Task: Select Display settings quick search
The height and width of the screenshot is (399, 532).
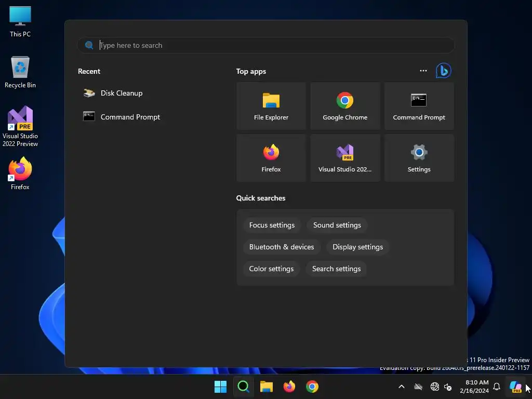Action: click(x=357, y=247)
